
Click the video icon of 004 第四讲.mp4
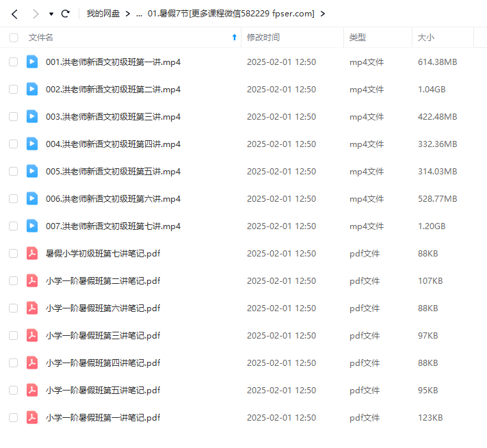tap(32, 144)
